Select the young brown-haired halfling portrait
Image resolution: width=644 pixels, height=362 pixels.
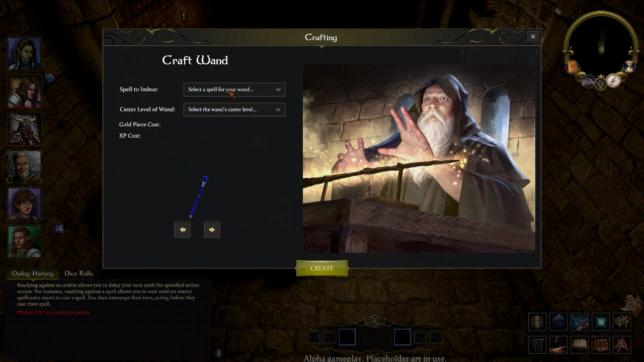pyautogui.click(x=24, y=204)
